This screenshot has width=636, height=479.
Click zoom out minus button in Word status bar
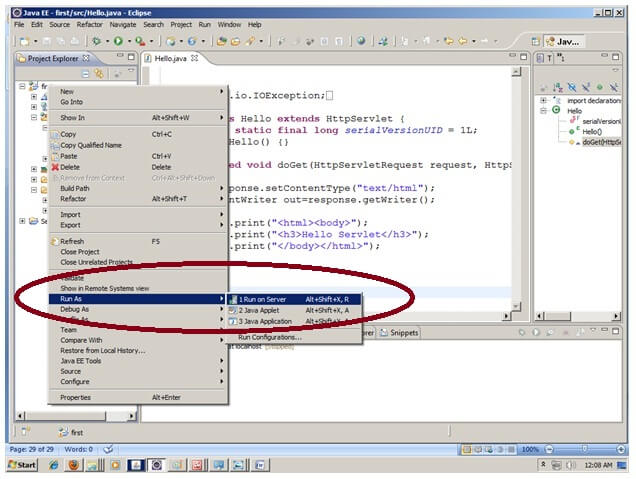point(549,449)
